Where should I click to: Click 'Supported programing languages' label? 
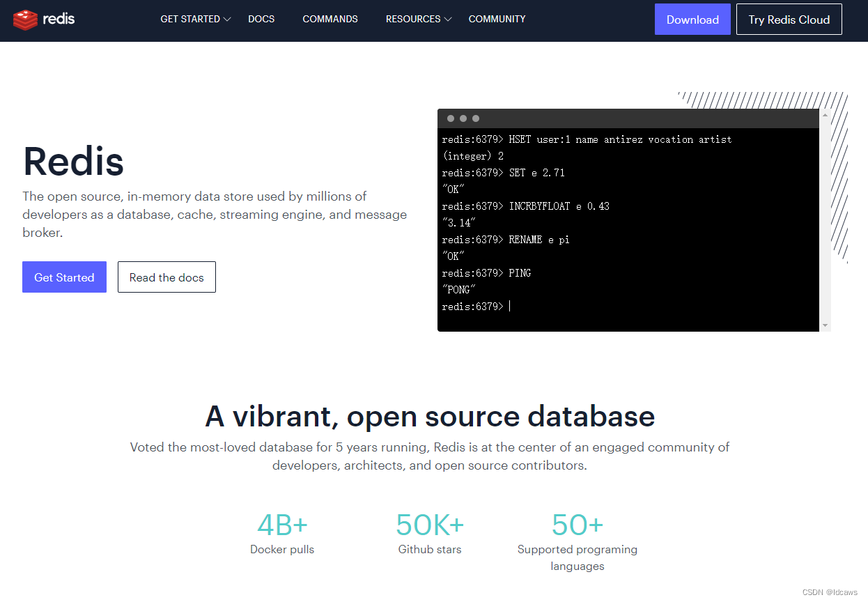[578, 557]
